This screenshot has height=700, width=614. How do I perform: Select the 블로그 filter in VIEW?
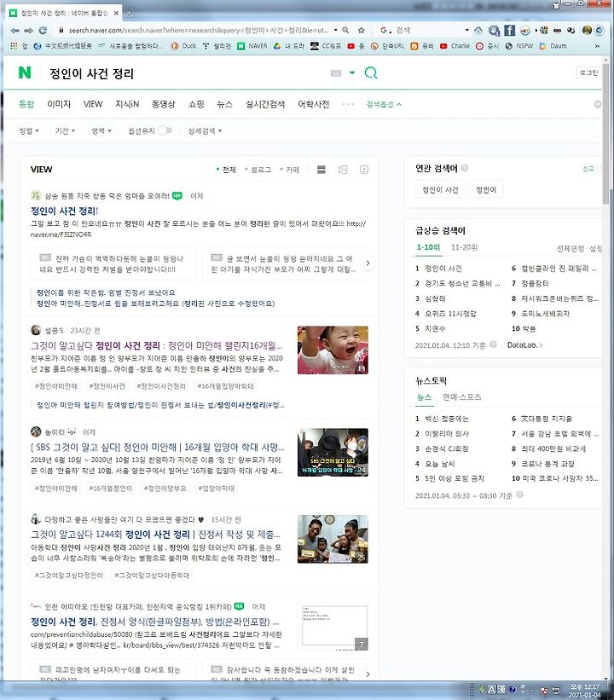[x=258, y=170]
